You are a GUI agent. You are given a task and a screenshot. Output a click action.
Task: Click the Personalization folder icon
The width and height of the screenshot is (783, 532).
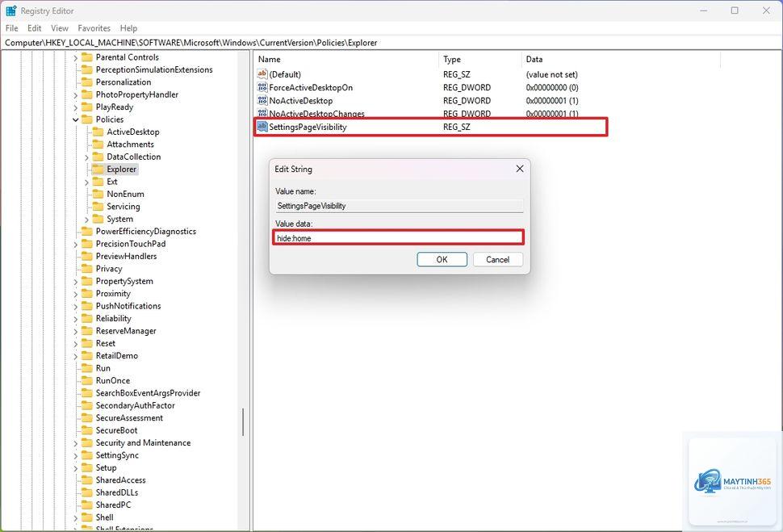point(87,82)
